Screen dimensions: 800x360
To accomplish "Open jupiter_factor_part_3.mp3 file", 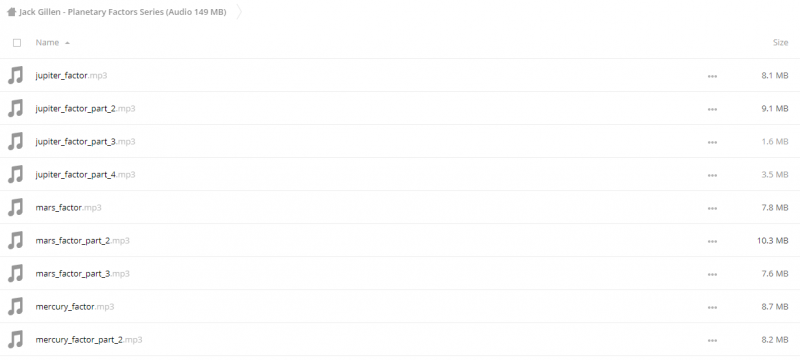I will (85, 141).
